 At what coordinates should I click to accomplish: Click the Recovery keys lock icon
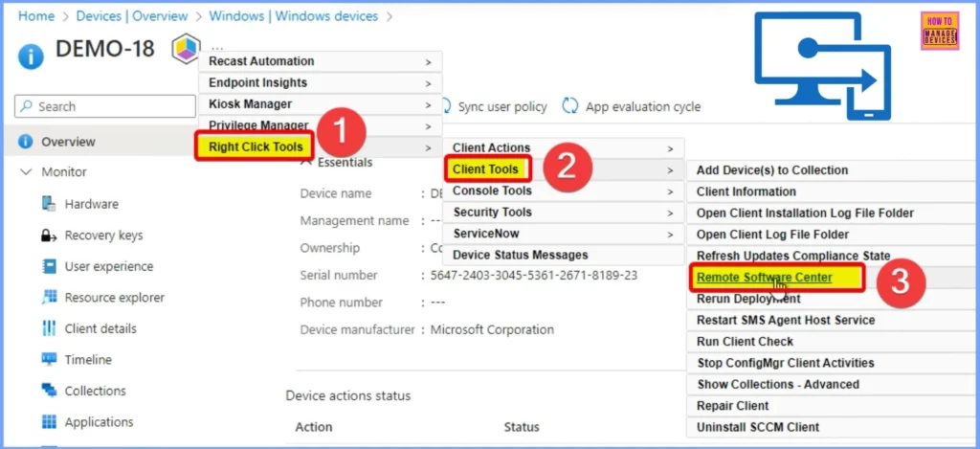click(x=49, y=236)
